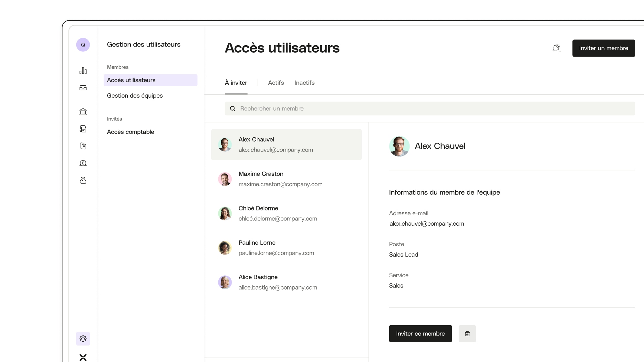Delete Alex Chauvel with the trash icon

(467, 334)
